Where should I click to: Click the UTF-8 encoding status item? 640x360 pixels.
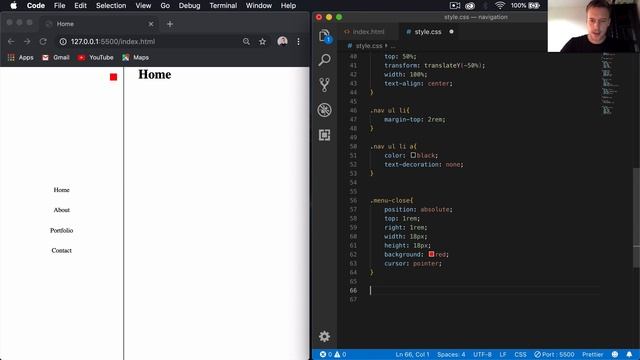point(482,354)
